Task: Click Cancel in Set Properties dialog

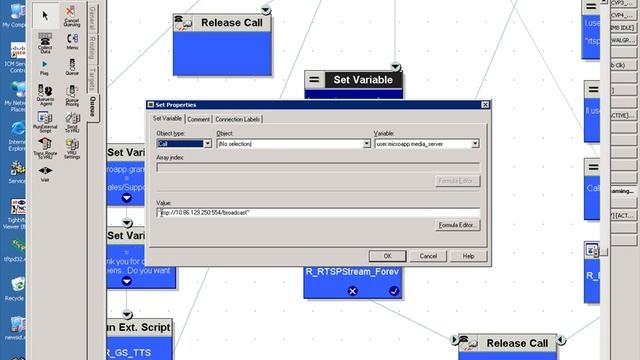Action: tap(428, 256)
